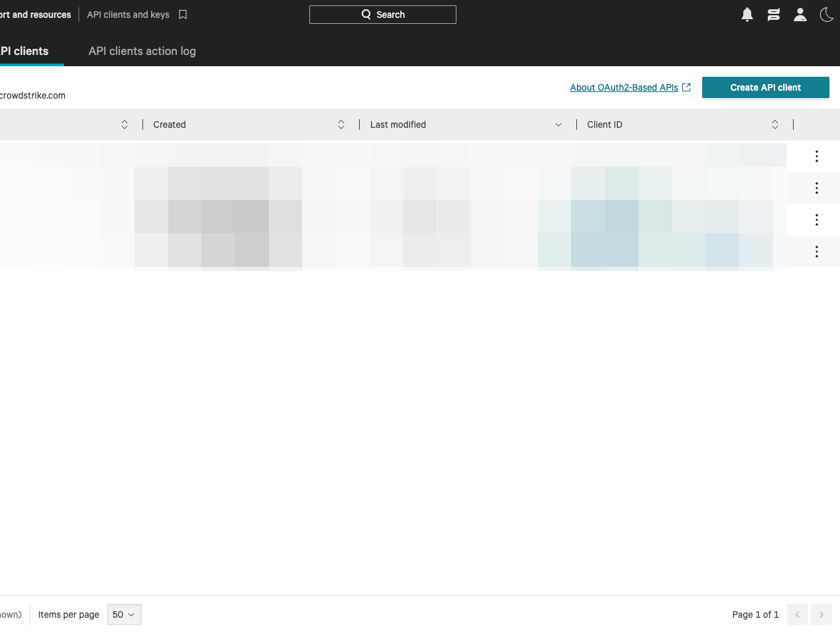Screen dimensions: 840x633
Task: Open actions menu for first API client row
Action: [x=816, y=156]
